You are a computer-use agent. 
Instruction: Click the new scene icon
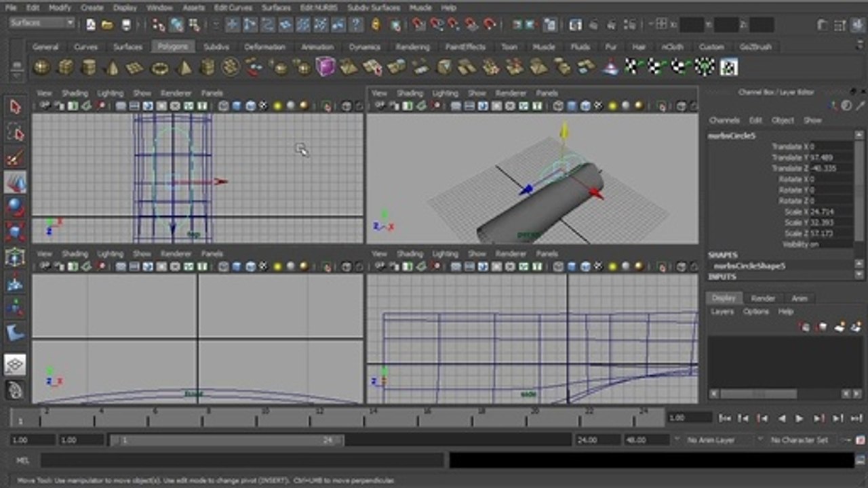click(92, 24)
